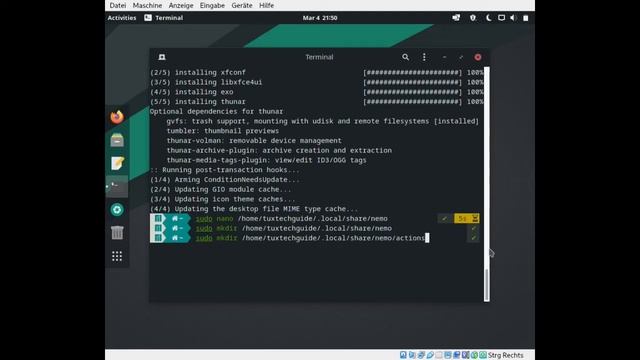Screen dimensions: 640x360
Task: Click the yellow 5s duration badge
Action: (467, 218)
